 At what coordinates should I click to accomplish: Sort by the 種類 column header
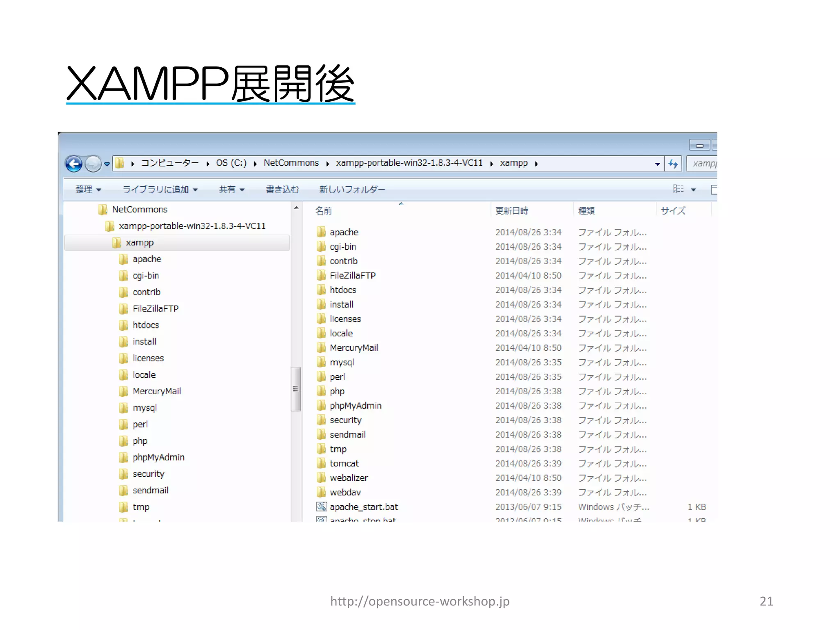587,211
